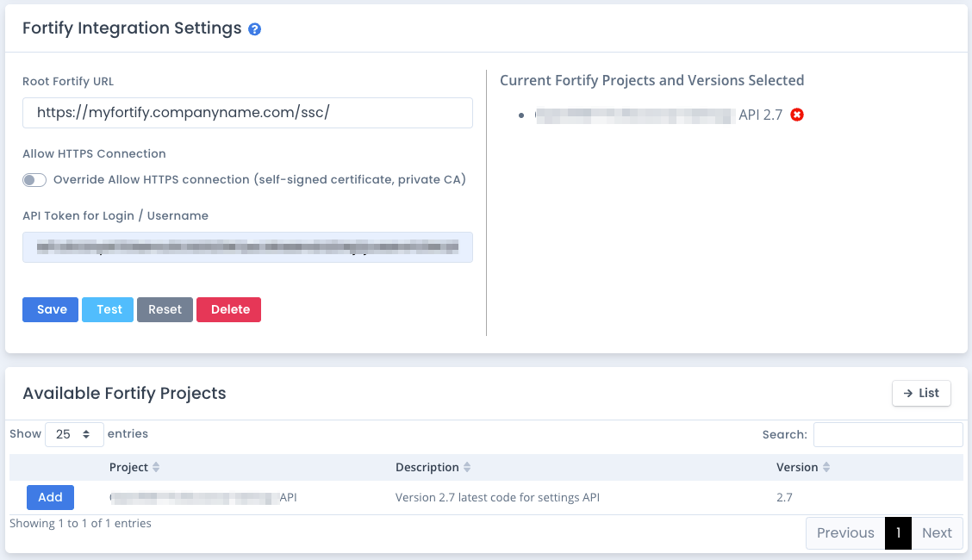Sort table by Project column

click(134, 467)
